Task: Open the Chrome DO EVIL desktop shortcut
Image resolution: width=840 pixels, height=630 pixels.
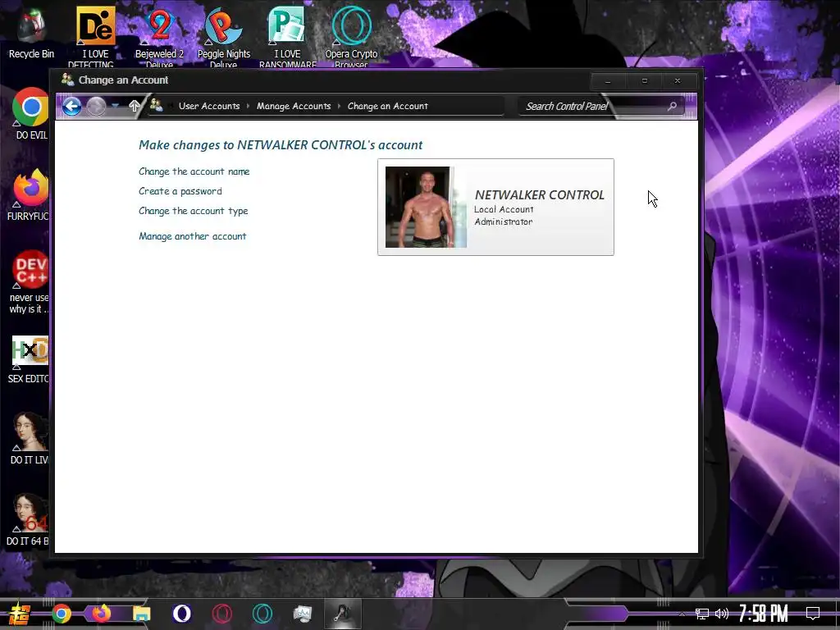Action: (31, 113)
